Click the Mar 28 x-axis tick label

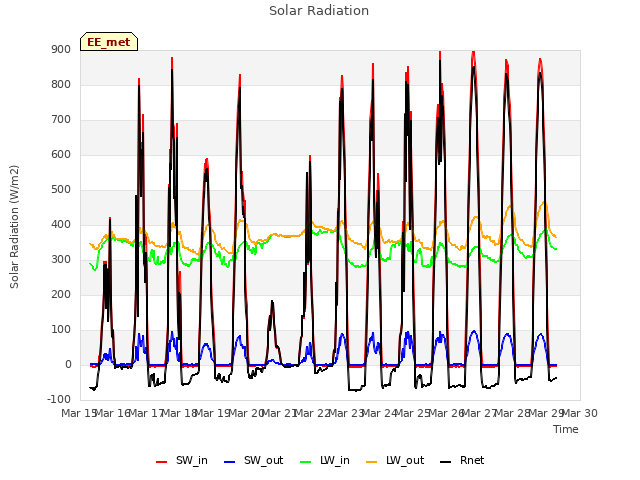(513, 413)
